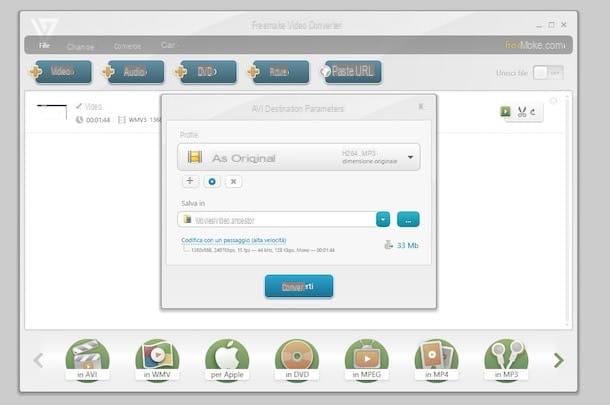Add a DVD source
Screen dimensions: 610x405
pos(207,72)
